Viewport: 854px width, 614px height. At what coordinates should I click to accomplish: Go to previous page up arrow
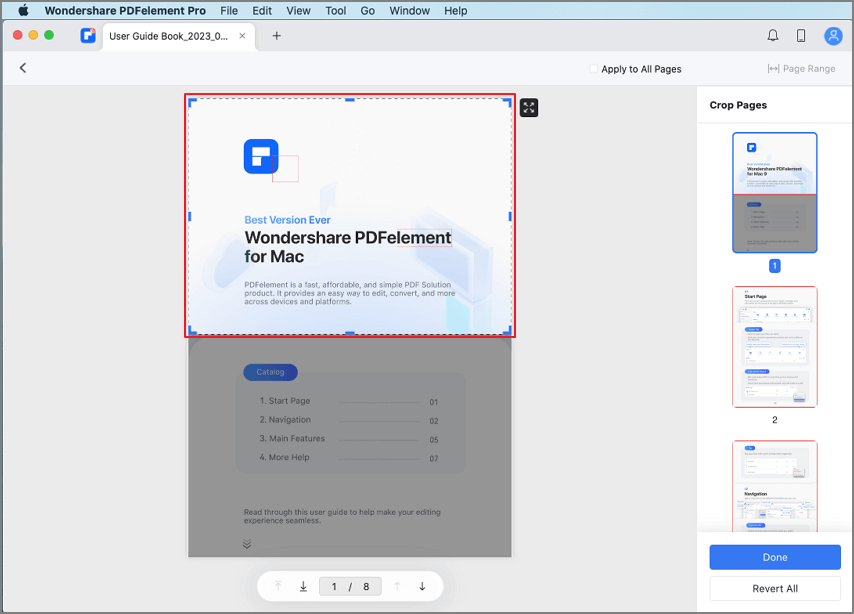(397, 586)
